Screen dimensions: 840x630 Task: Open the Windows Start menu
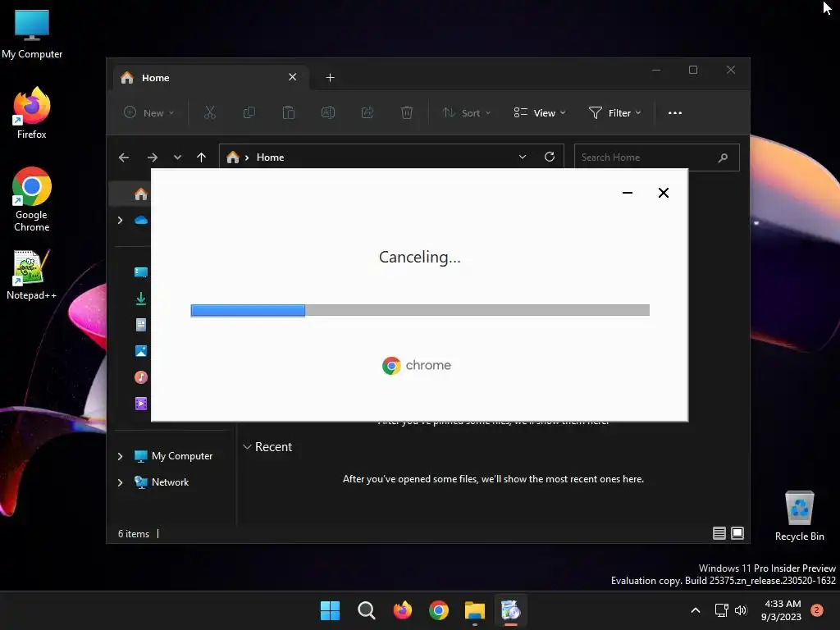click(x=330, y=610)
